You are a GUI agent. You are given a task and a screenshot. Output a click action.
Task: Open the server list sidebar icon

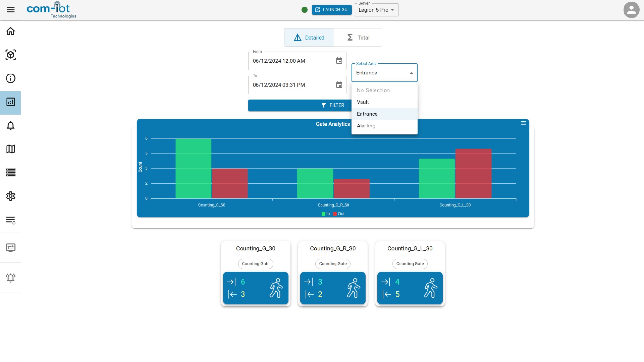[11, 172]
